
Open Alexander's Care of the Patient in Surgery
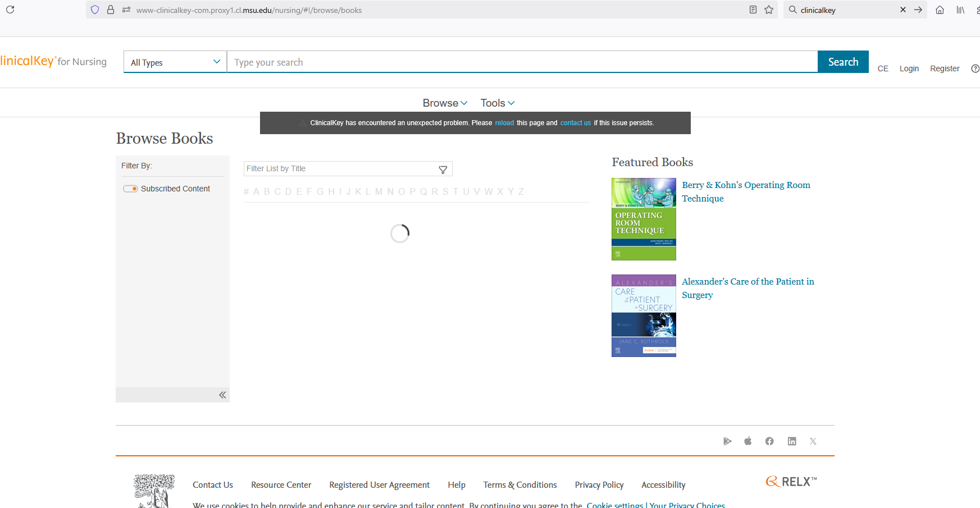tap(748, 288)
